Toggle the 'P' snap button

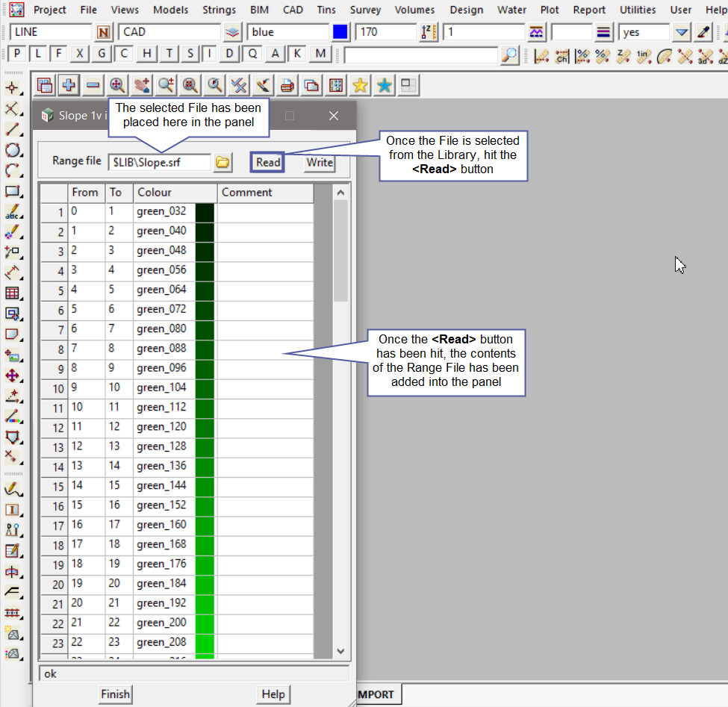[17, 54]
